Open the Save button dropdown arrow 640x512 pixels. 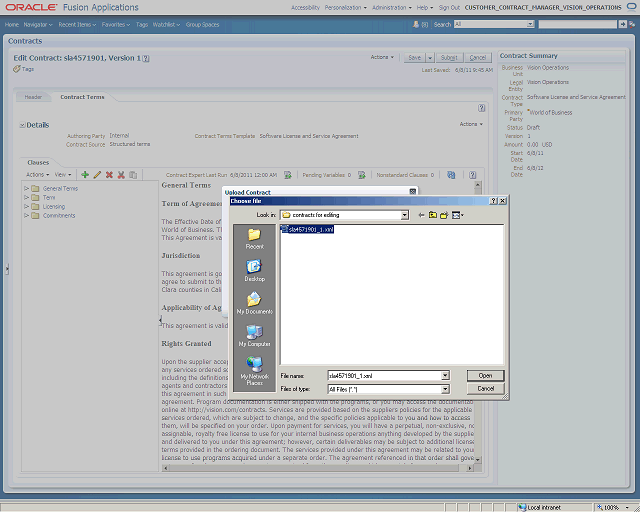point(430,58)
